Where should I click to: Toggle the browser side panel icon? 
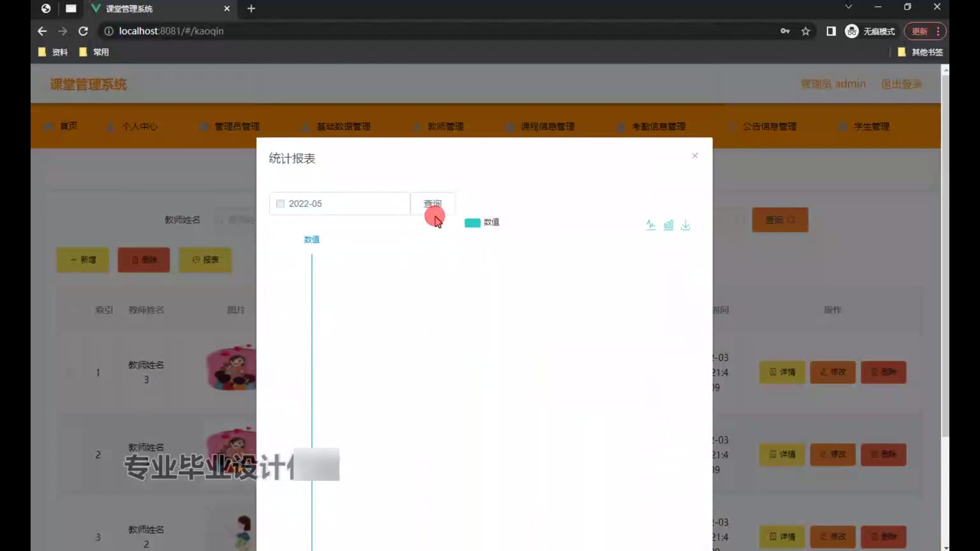(x=831, y=31)
